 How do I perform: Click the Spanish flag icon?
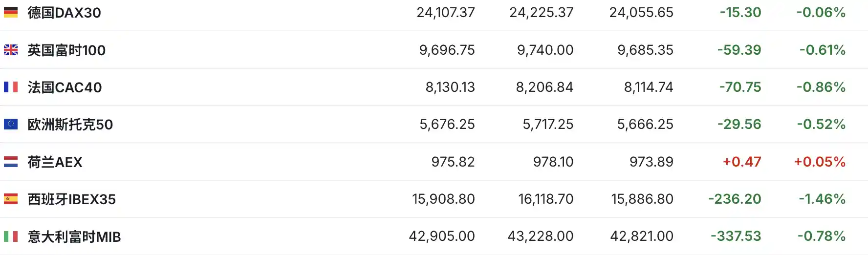11,199
